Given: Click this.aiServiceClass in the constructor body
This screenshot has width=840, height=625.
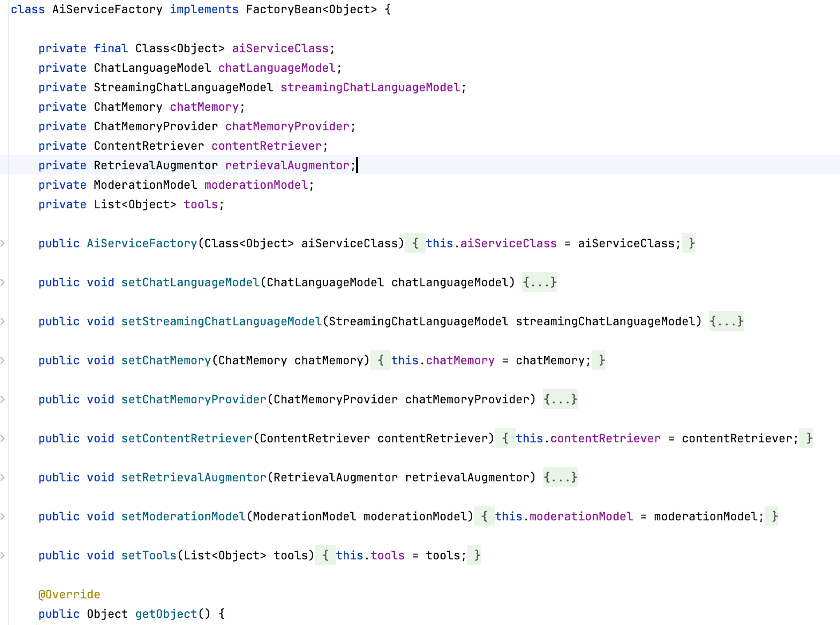Looking at the screenshot, I should click(491, 243).
